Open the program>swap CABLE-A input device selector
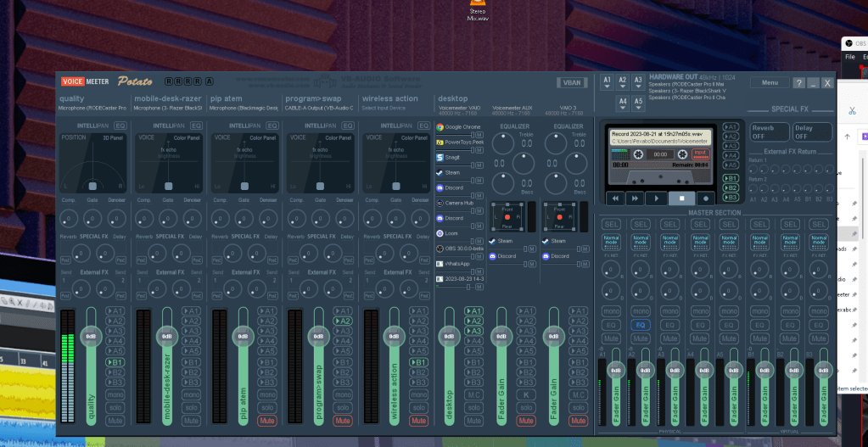Image resolution: width=868 pixels, height=447 pixels. pyautogui.click(x=319, y=109)
